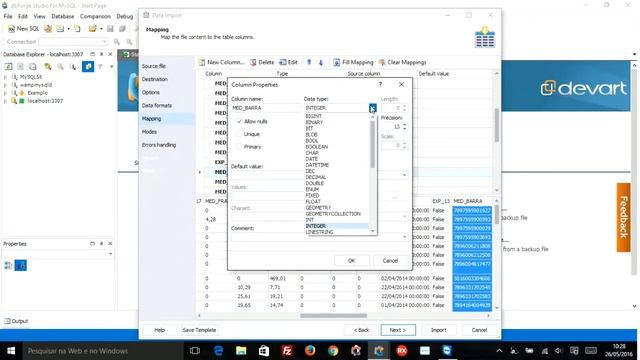Click the New Column icon in the mapping toolbar
The height and width of the screenshot is (360, 640).
tap(202, 62)
